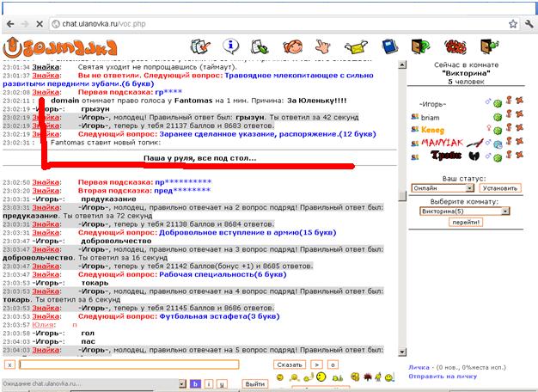Click the browser reload icon
Viewport: 538px width, 392px height.
pyautogui.click(x=41, y=24)
